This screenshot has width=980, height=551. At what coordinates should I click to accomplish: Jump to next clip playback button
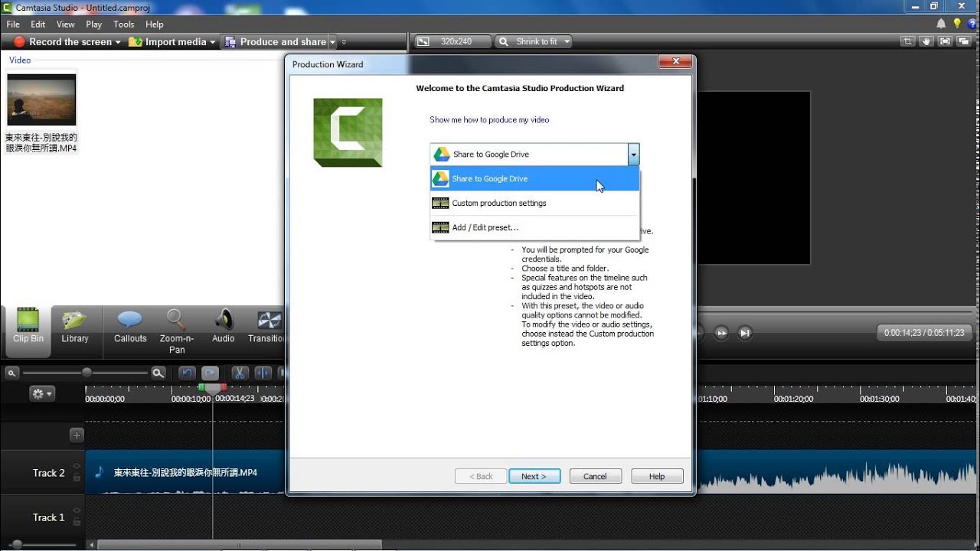click(x=744, y=333)
